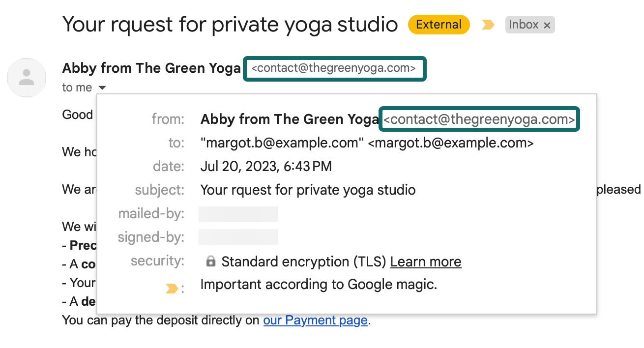Open the Learn more encryption link
The height and width of the screenshot is (348, 644).
[x=426, y=262]
